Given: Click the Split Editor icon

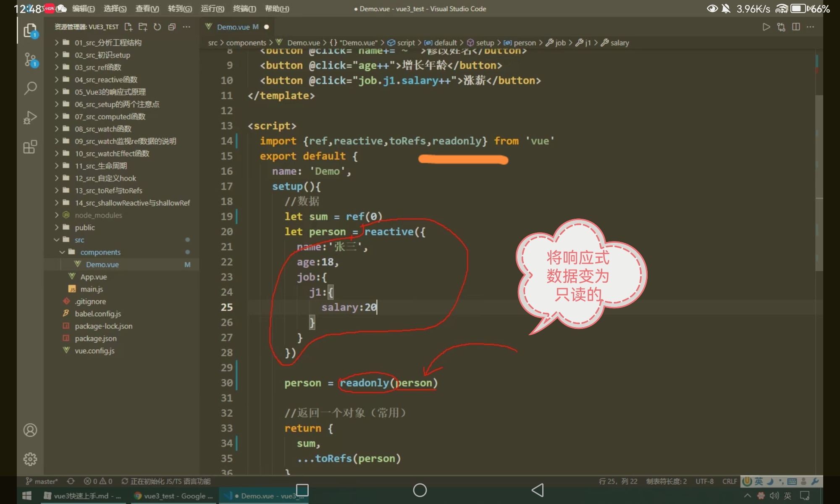Looking at the screenshot, I should [795, 27].
